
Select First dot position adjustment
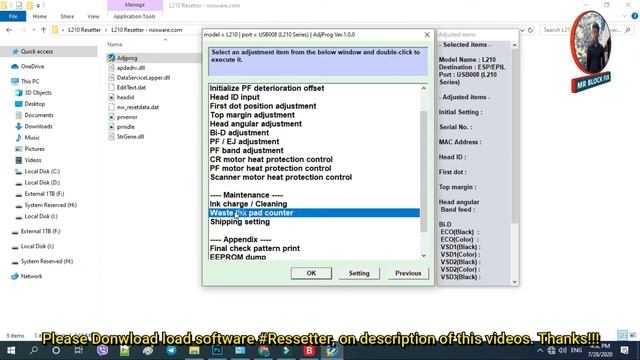point(263,106)
